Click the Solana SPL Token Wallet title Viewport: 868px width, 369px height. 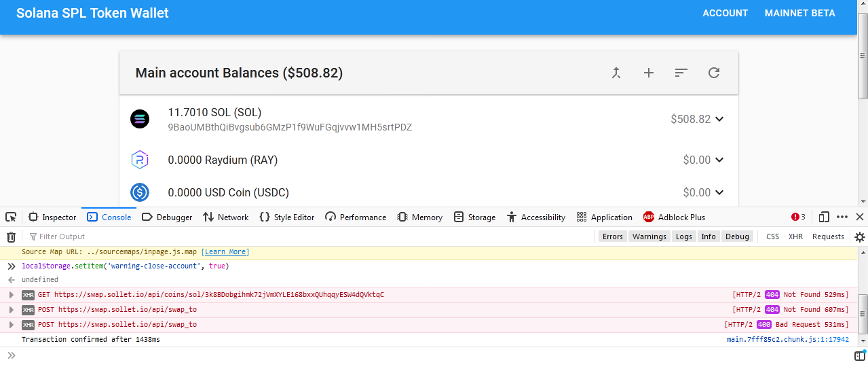tap(92, 13)
